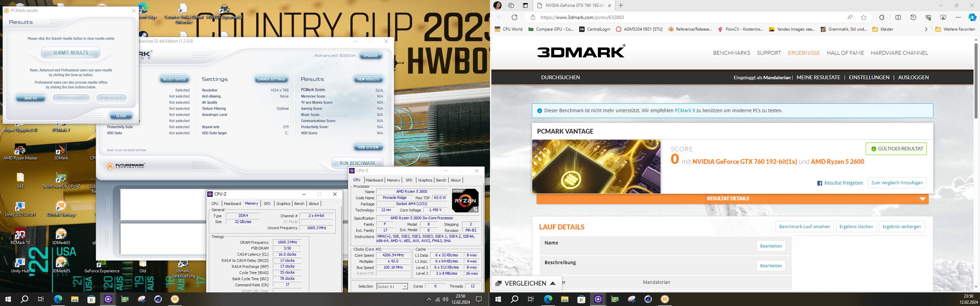The width and height of the screenshot is (980, 306).
Task: Click the browser address bar URL
Action: point(582,17)
